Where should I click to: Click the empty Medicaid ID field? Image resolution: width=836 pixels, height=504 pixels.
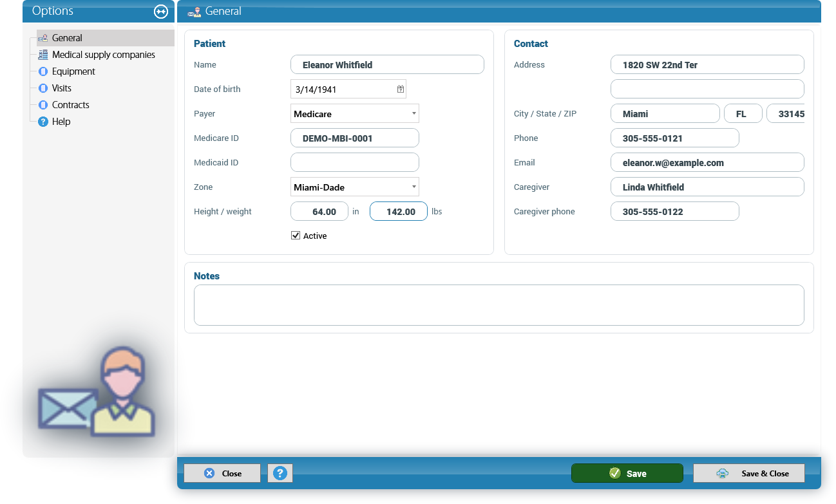[x=355, y=162]
